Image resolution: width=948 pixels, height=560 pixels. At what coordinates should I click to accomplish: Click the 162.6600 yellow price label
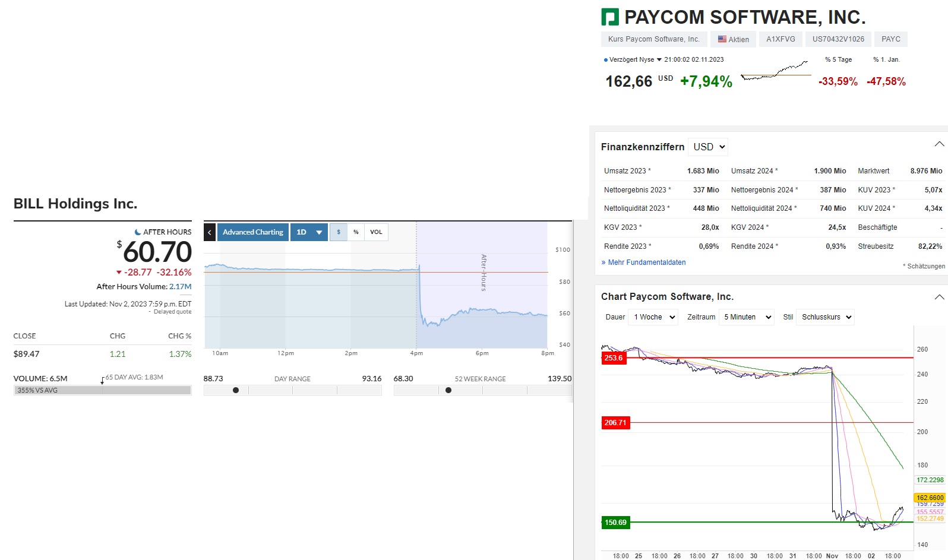pos(930,498)
